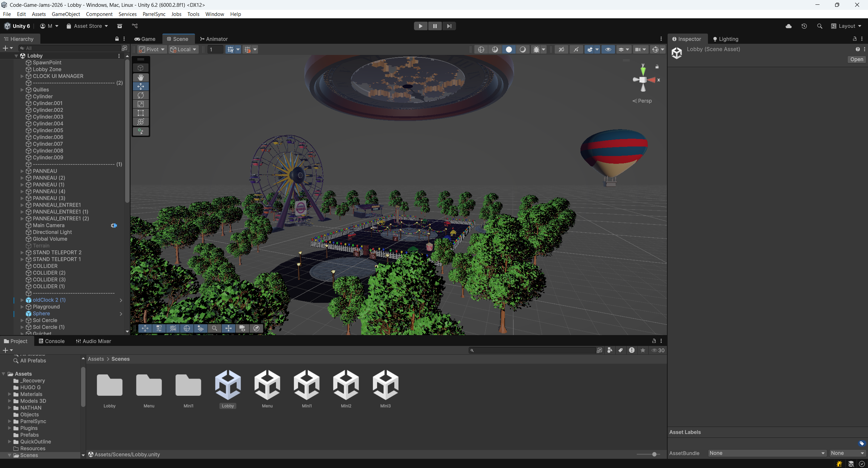Viewport: 868px width, 468px height.
Task: Enable scene view audio
Action: (576, 50)
